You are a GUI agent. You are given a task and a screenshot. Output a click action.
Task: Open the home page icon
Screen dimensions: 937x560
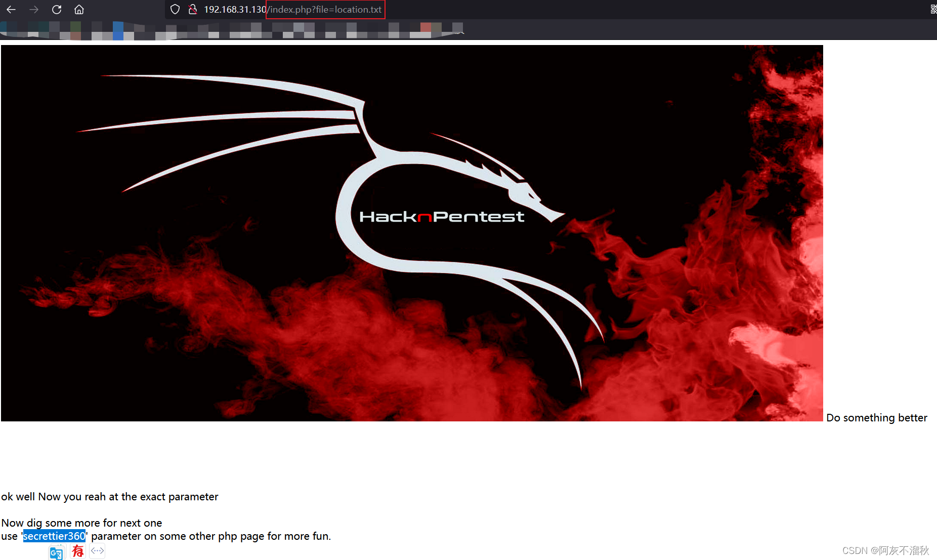79,9
